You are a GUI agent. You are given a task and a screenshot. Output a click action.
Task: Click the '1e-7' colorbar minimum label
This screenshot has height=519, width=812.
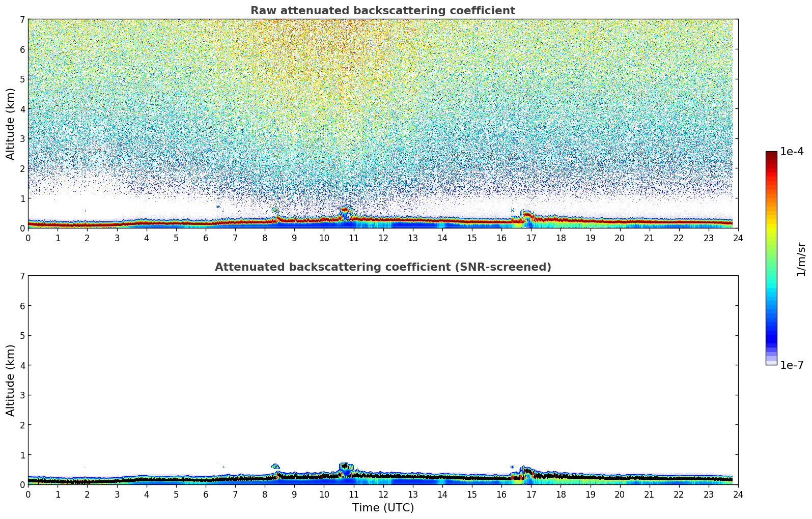791,365
